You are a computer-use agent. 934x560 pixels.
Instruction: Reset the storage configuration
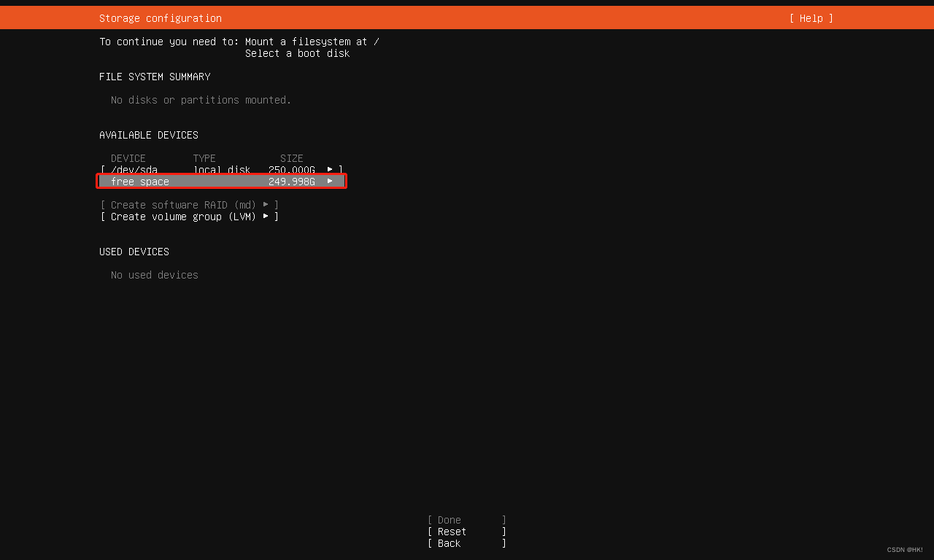467,532
